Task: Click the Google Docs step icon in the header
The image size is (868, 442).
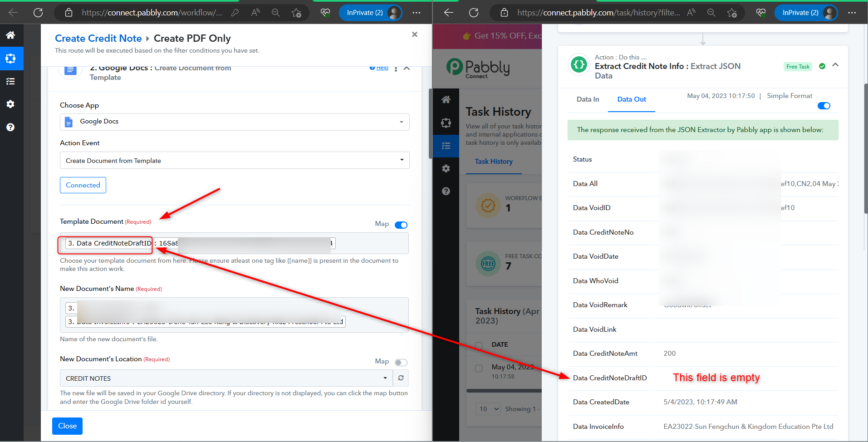Action: point(70,69)
